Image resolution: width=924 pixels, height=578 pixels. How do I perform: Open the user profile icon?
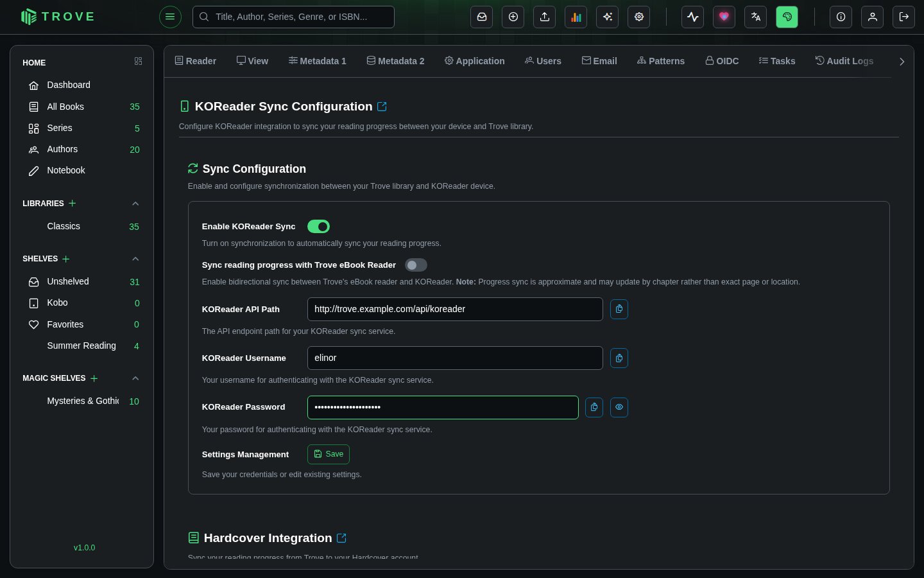click(873, 17)
